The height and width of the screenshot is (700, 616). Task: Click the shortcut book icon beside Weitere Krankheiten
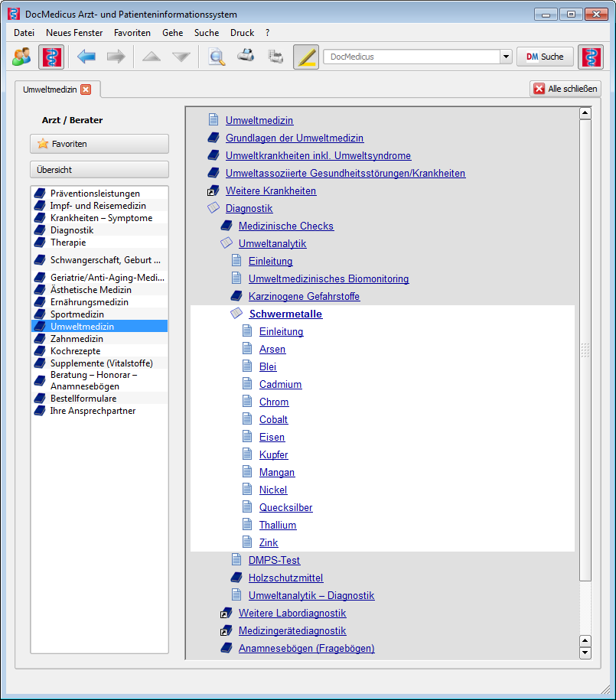tap(213, 190)
